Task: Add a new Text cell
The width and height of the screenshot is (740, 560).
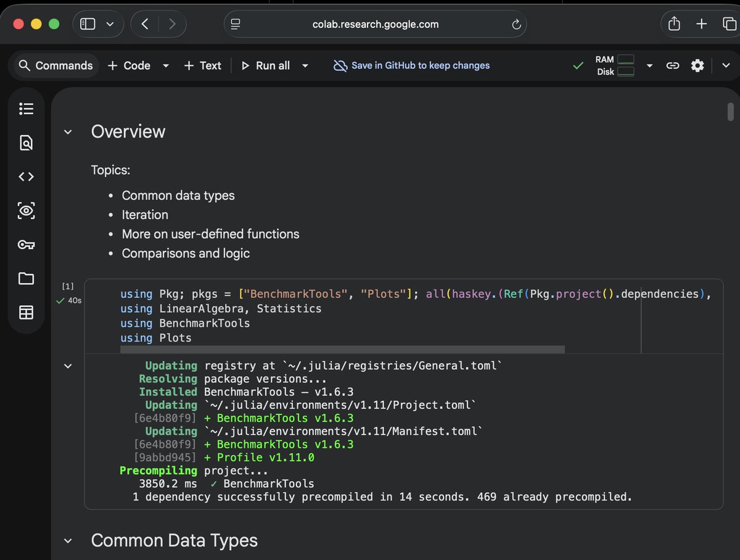Action: [x=202, y=65]
